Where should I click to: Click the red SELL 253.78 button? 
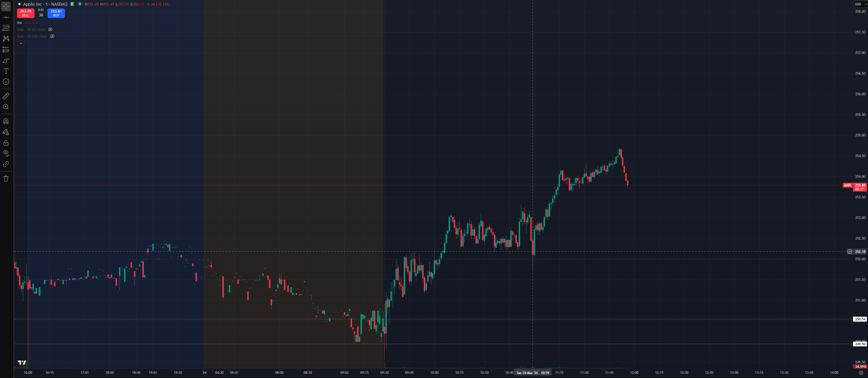point(26,13)
